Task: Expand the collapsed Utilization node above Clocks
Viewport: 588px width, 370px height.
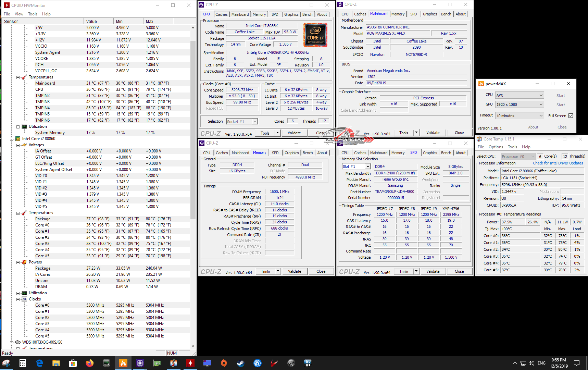Action: point(18,293)
